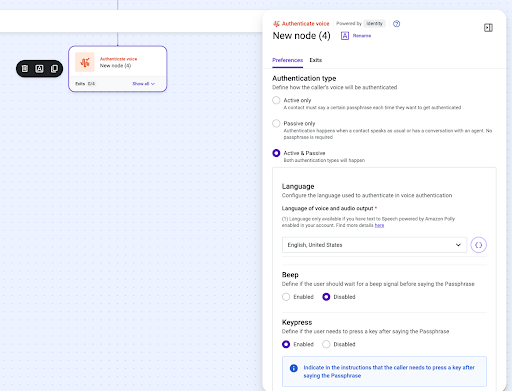Open the English, United States language dropdown

point(374,245)
